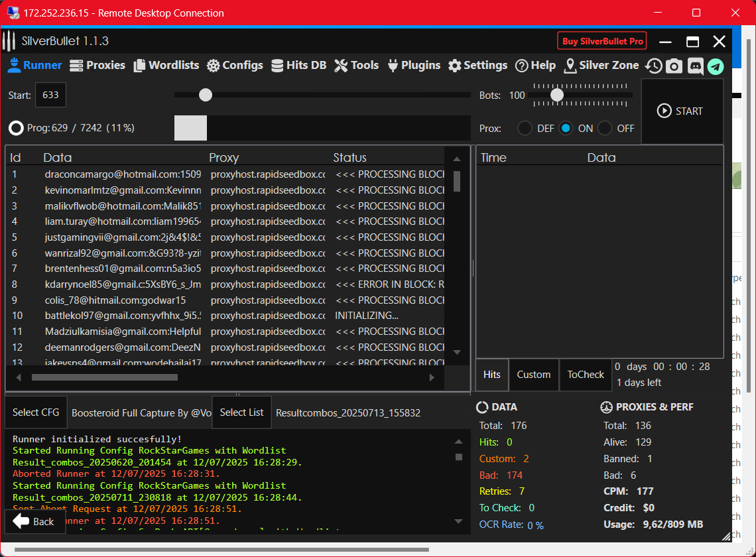This screenshot has height=557, width=756.
Task: Switch to the ToCheck tab
Action: pyautogui.click(x=586, y=375)
